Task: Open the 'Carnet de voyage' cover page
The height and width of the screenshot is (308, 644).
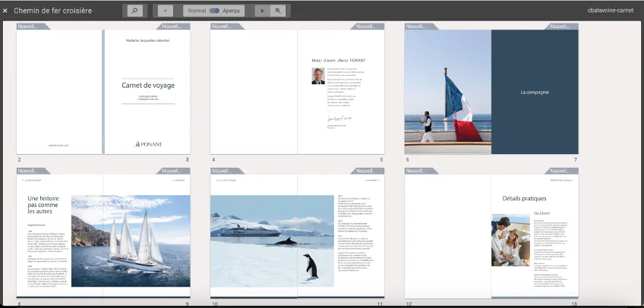Action: 147,91
